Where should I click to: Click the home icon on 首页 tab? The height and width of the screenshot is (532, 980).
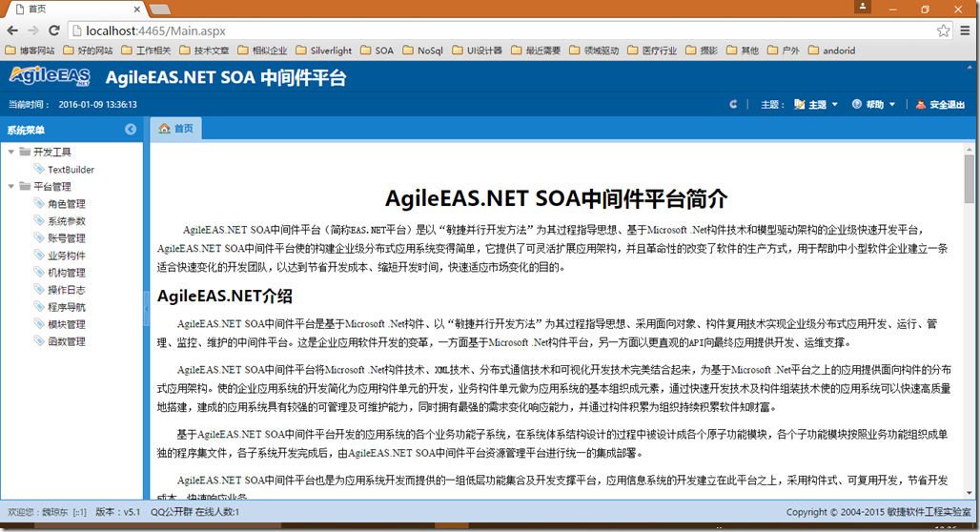164,128
